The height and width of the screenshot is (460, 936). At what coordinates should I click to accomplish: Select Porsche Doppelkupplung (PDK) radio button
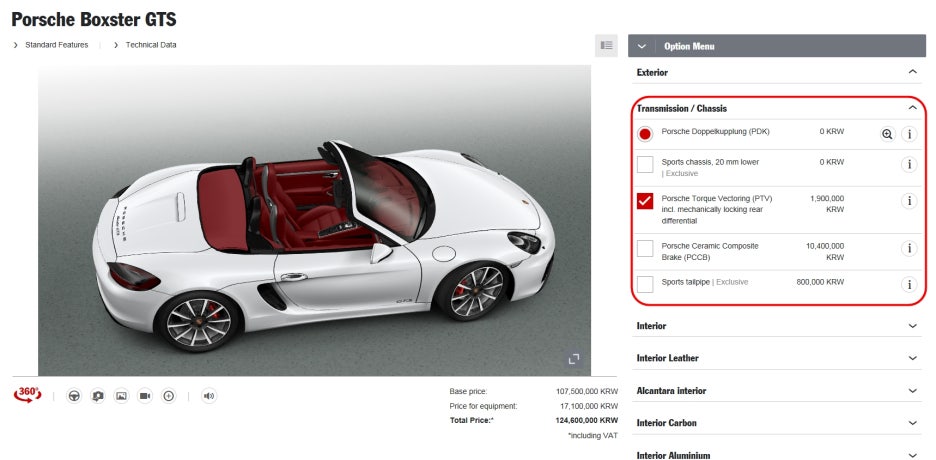click(x=645, y=134)
